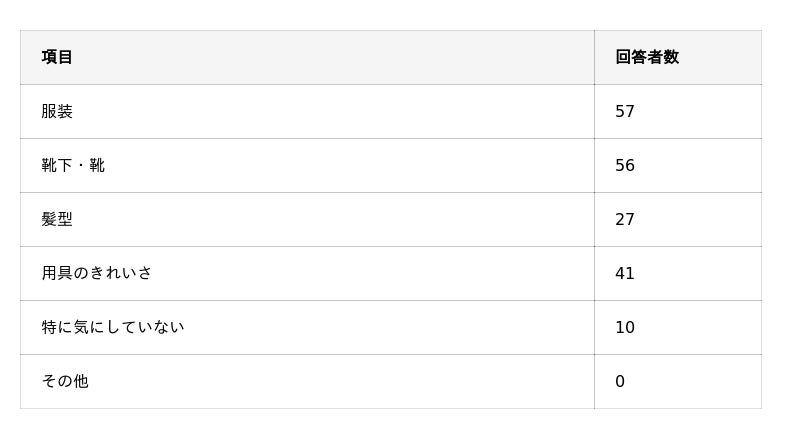800x439 pixels.
Task: Click the 項目 column header
Action: (57, 57)
